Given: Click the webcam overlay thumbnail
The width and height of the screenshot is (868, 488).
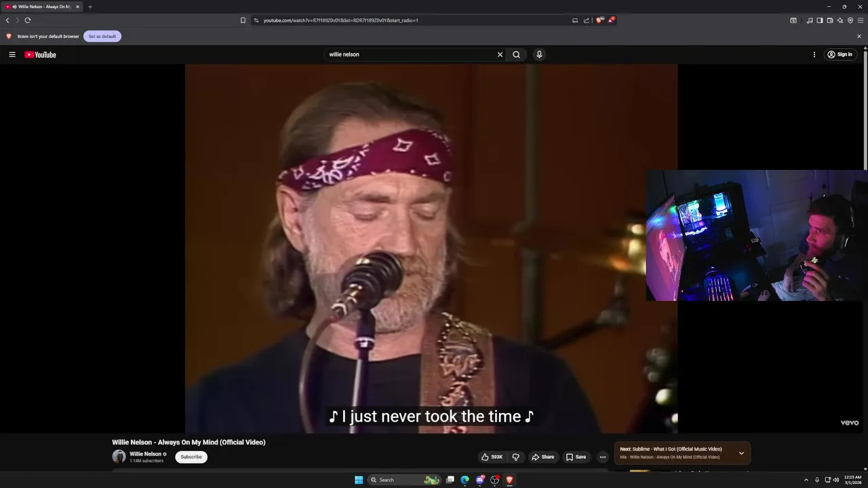Looking at the screenshot, I should [x=757, y=235].
